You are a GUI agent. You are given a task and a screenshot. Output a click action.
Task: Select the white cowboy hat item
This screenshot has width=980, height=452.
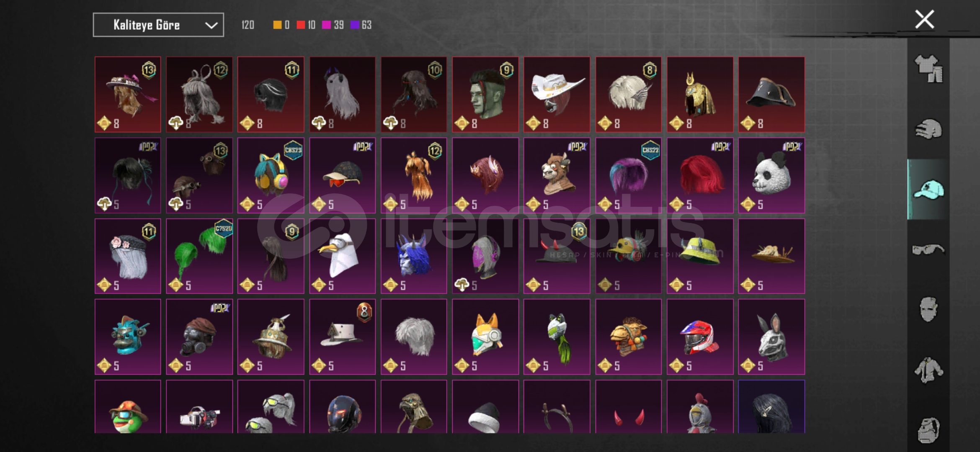coord(557,95)
